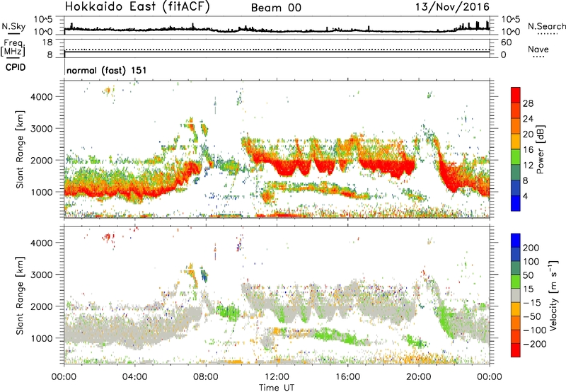Screen dimensions: 566x392
Task: Click the blue bottom of the Power color bar
Action: coord(516,203)
